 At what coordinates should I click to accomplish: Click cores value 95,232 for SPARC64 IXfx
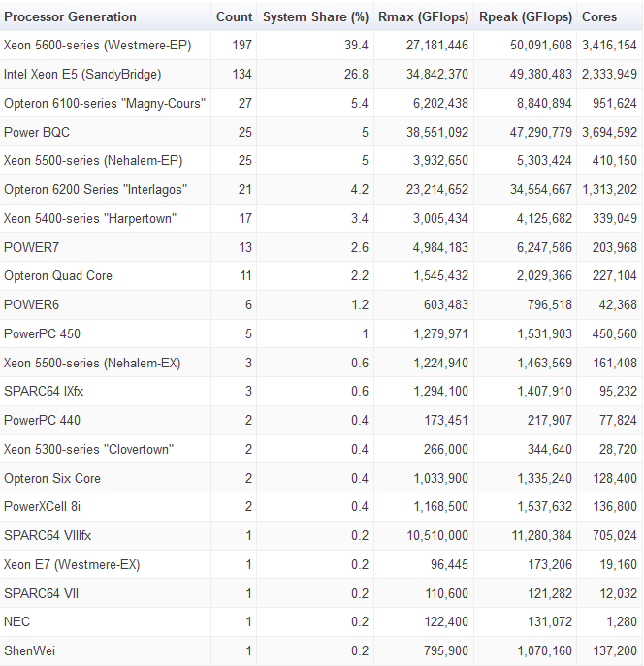[618, 391]
